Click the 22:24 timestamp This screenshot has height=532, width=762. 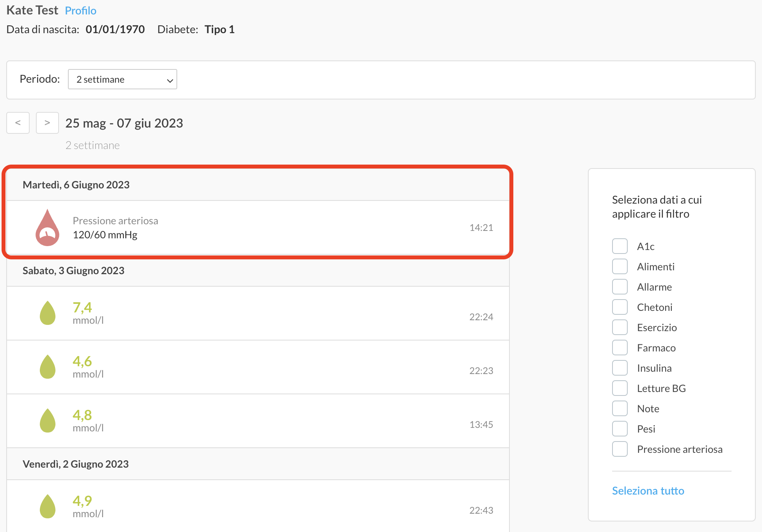click(481, 317)
